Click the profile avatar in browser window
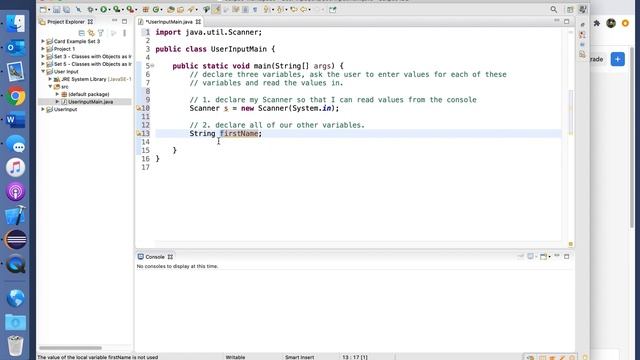Image resolution: width=640 pixels, height=360 pixels. 611,23
